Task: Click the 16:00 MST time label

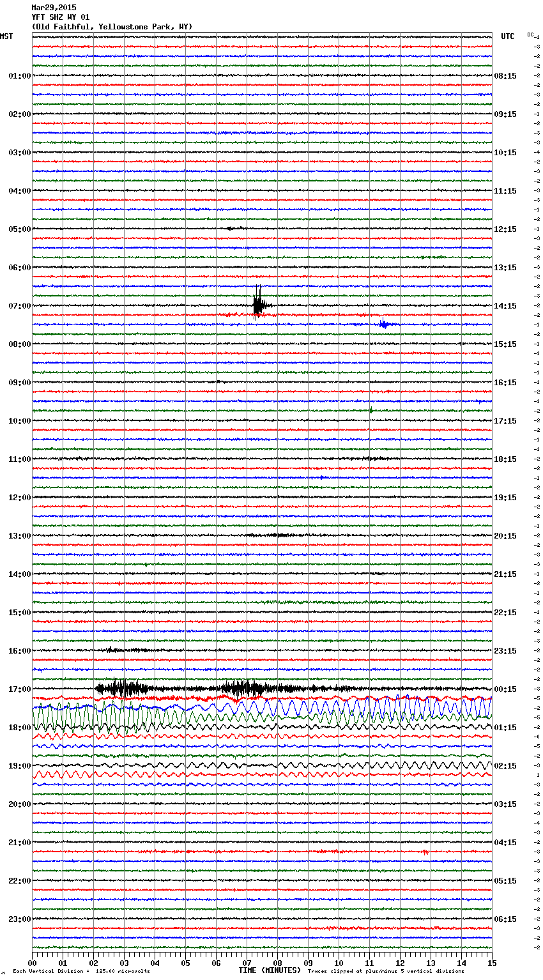Action: point(20,651)
